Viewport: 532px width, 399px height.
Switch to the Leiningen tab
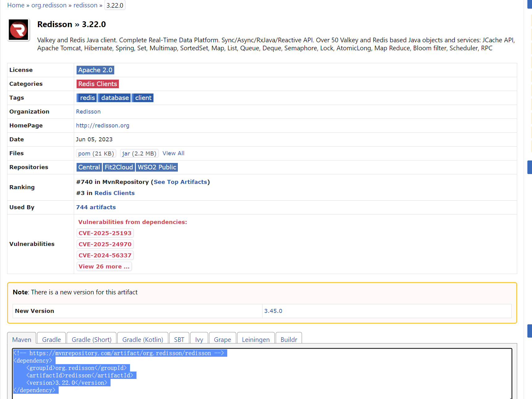[x=256, y=339]
